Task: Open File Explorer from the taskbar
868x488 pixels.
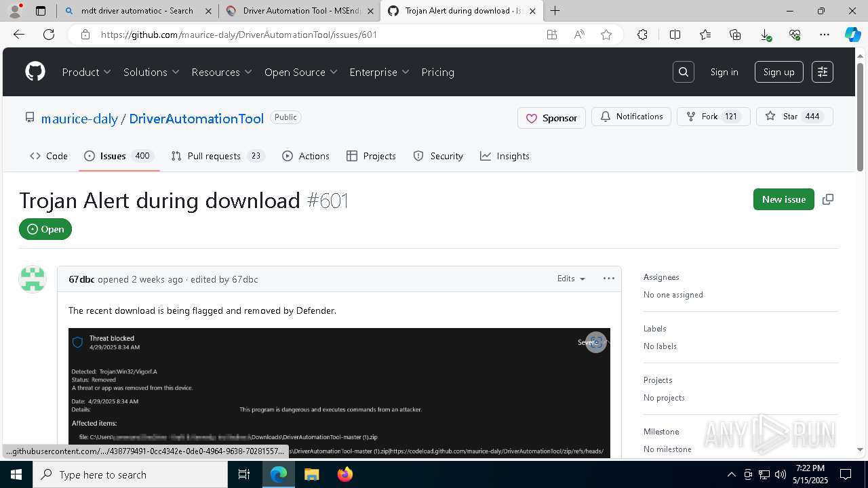Action: point(311,474)
